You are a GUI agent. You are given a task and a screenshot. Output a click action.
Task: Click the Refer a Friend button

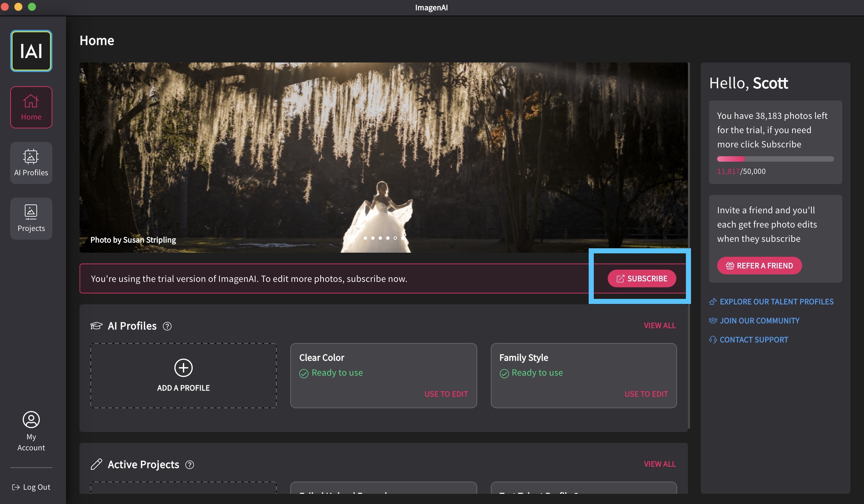pos(759,266)
